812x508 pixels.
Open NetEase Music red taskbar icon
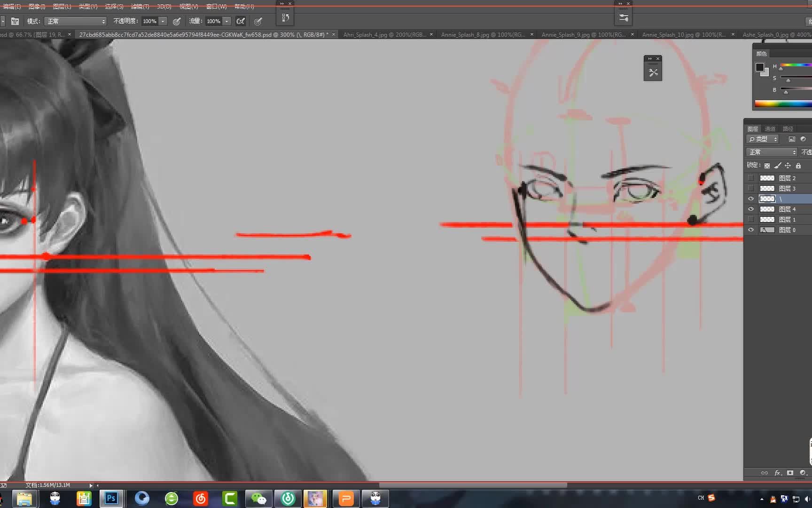point(200,498)
